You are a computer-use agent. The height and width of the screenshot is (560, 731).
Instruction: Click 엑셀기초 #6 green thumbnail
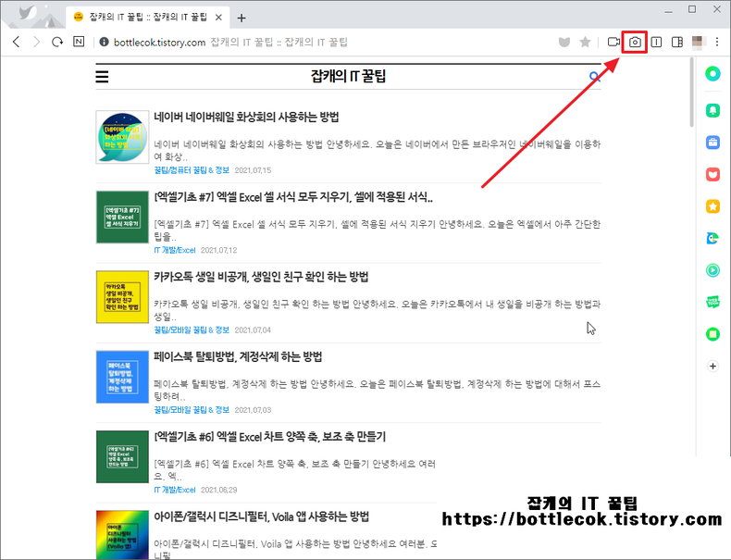(122, 456)
